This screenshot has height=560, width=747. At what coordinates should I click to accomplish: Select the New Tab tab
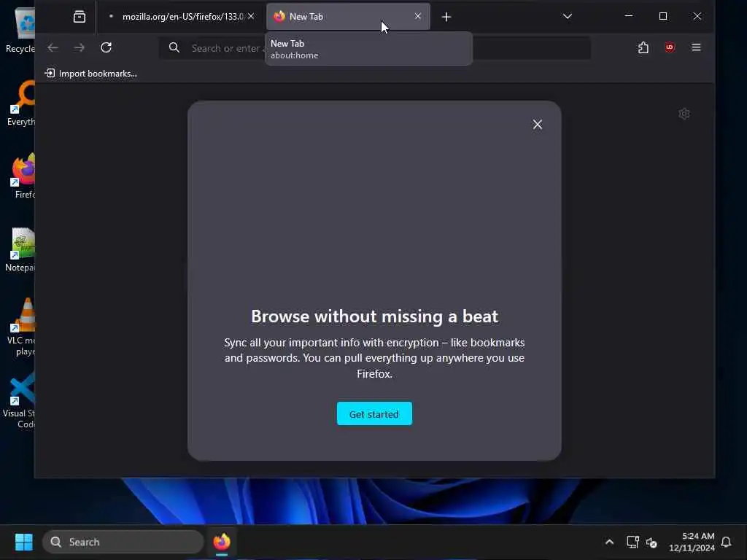click(x=348, y=17)
